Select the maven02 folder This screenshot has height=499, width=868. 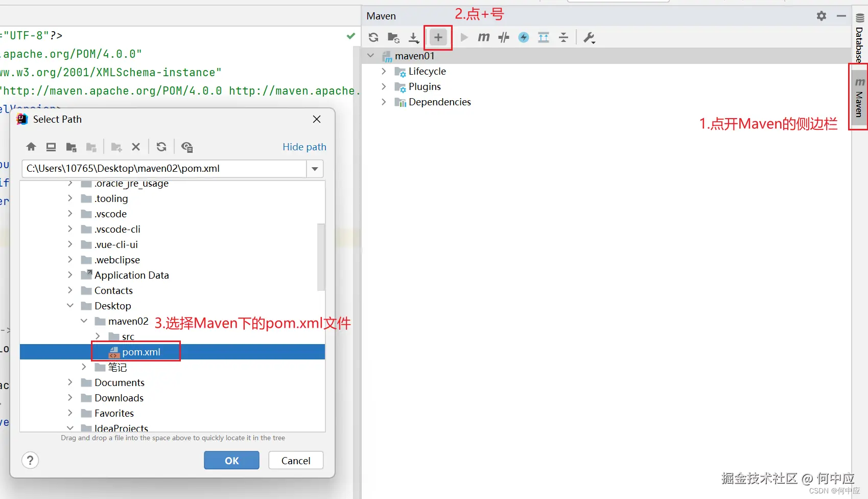coord(128,321)
